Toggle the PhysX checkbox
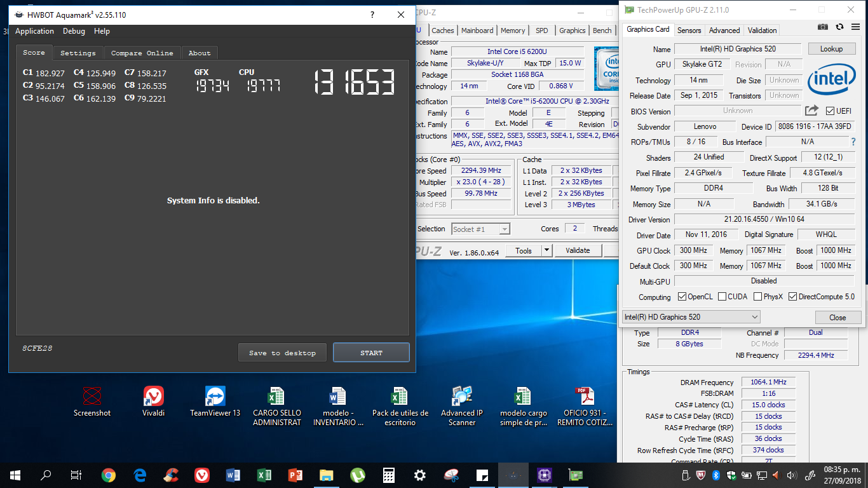This screenshot has width=868, height=488. (x=757, y=297)
